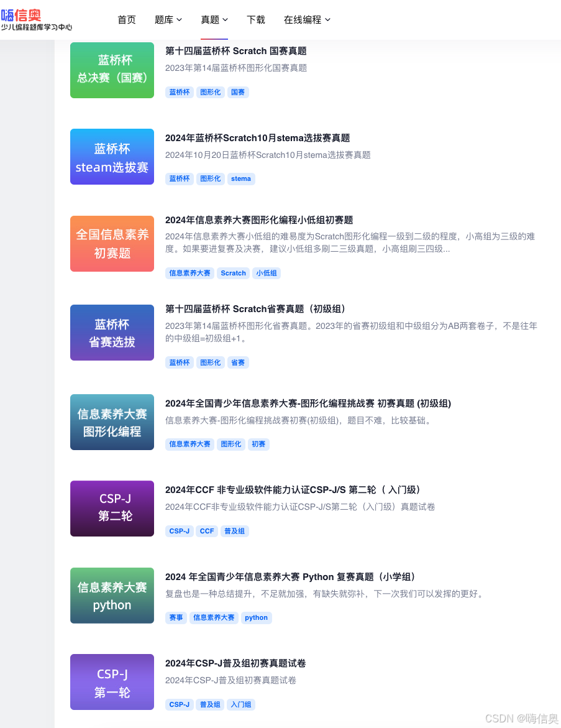Open 2024年信息素养大赛图形化编程小低组初赛题 title
This screenshot has height=728, width=561.
click(x=259, y=219)
